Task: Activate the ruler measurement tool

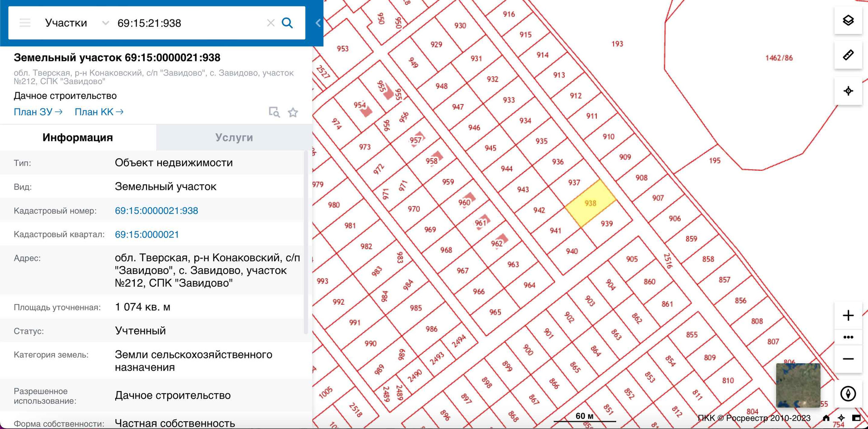Action: coord(848,55)
